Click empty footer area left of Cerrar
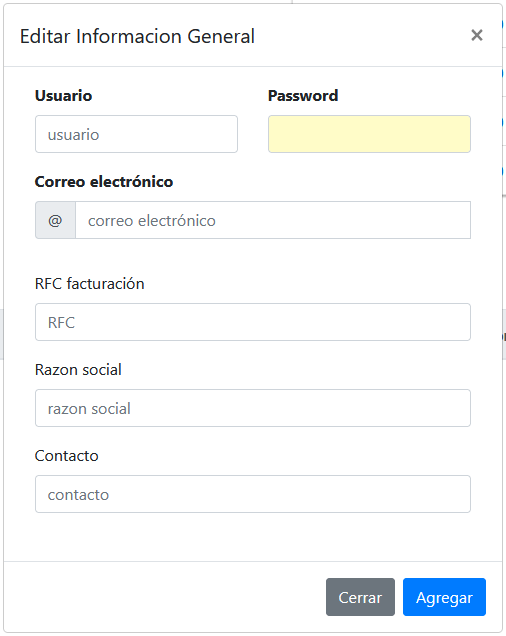506x636 pixels. click(x=162, y=597)
